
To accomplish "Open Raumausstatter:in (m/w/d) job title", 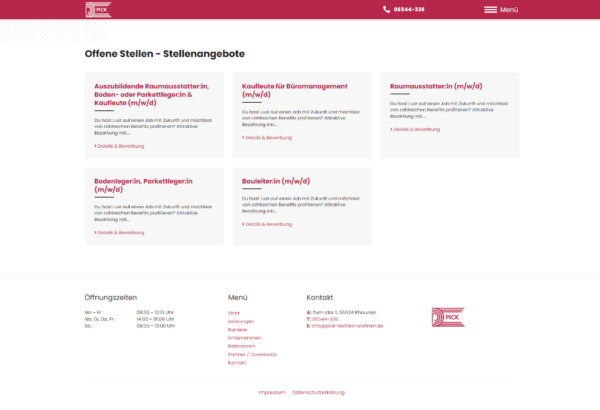I will click(436, 86).
